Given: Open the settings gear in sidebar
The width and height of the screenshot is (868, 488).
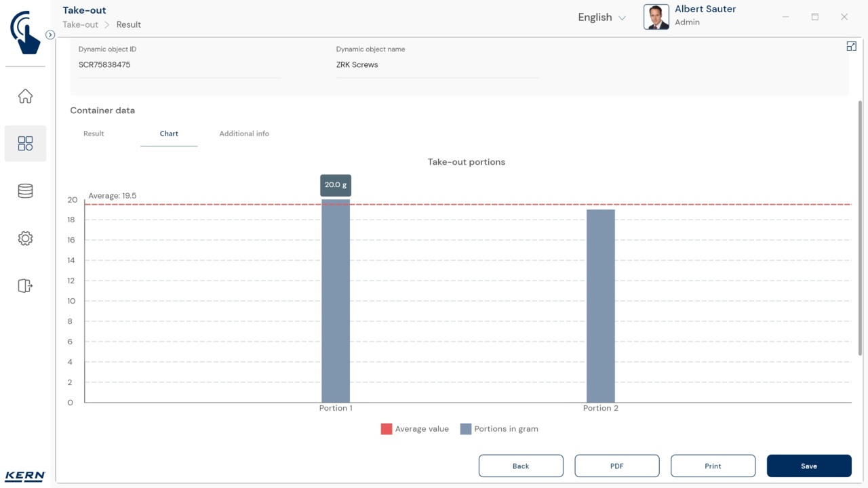Looking at the screenshot, I should (x=25, y=239).
